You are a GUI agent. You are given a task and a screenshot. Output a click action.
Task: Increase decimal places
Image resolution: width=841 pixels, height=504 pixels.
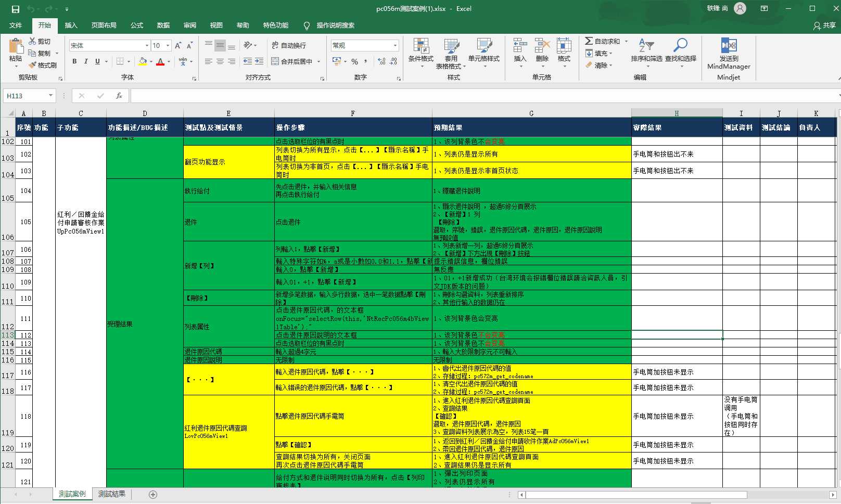coord(381,61)
